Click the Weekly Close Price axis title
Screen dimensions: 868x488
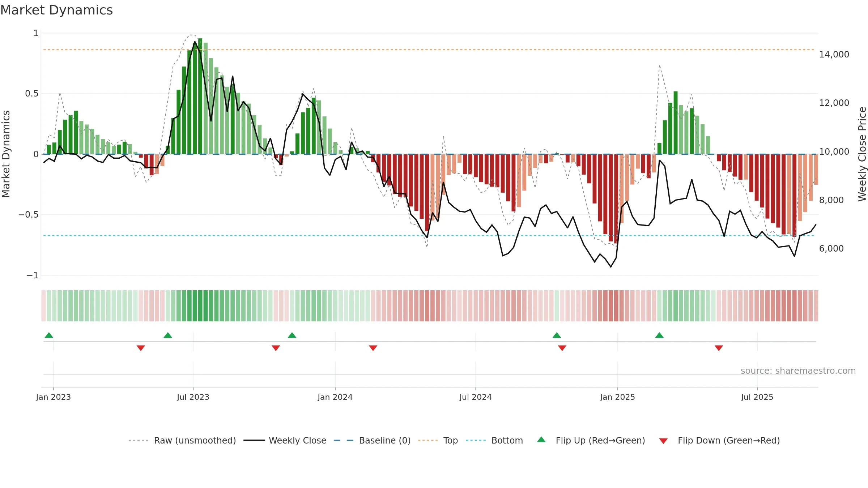coord(862,154)
